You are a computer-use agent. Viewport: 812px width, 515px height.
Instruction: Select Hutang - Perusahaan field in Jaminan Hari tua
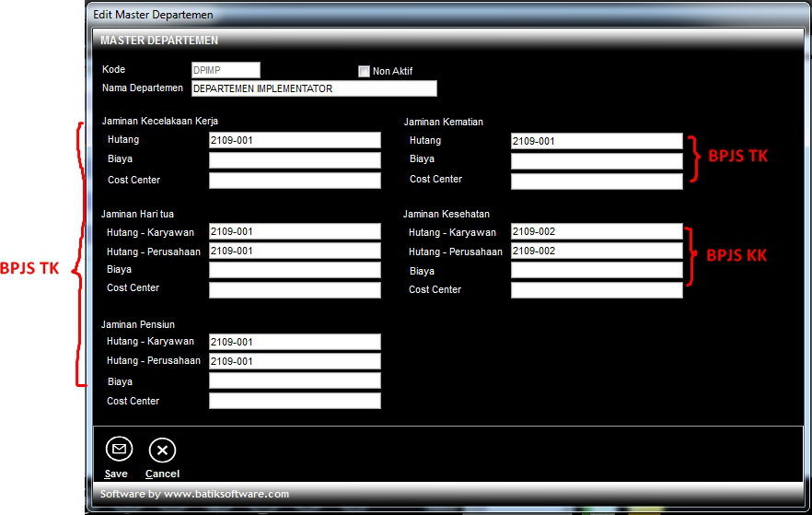(x=295, y=251)
